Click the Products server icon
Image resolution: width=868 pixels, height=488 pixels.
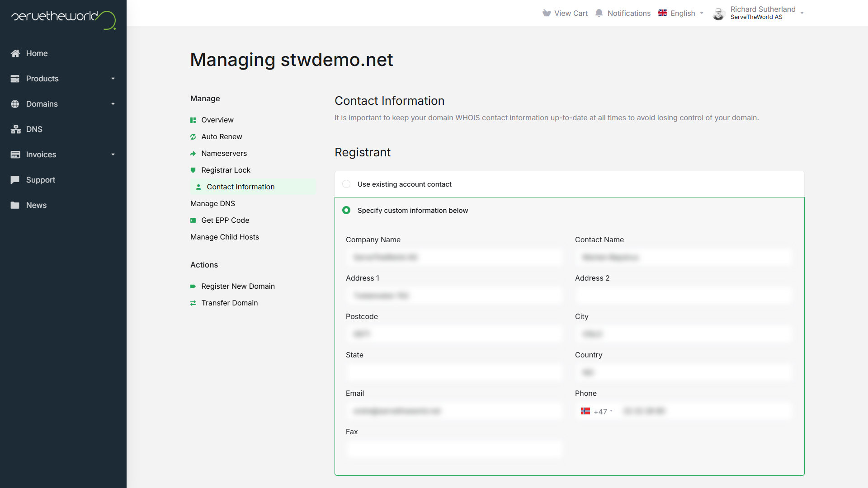(15, 79)
